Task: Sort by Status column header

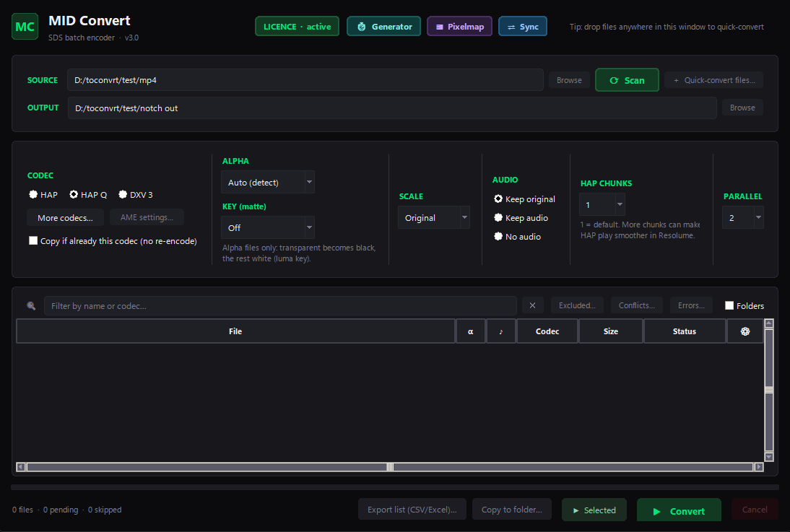Action: click(685, 331)
